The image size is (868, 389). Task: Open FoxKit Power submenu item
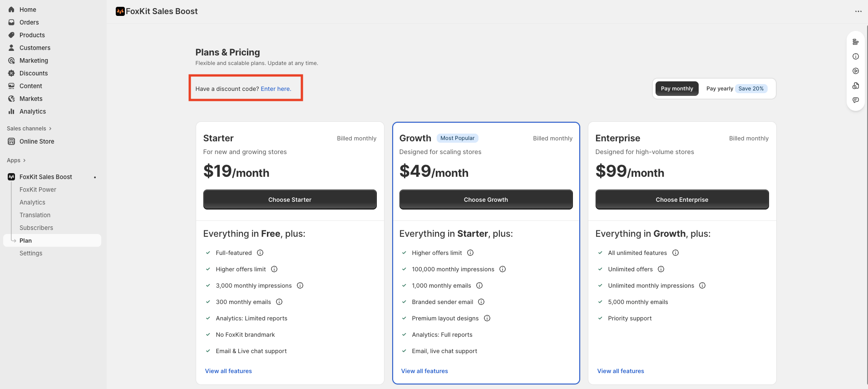click(x=38, y=190)
